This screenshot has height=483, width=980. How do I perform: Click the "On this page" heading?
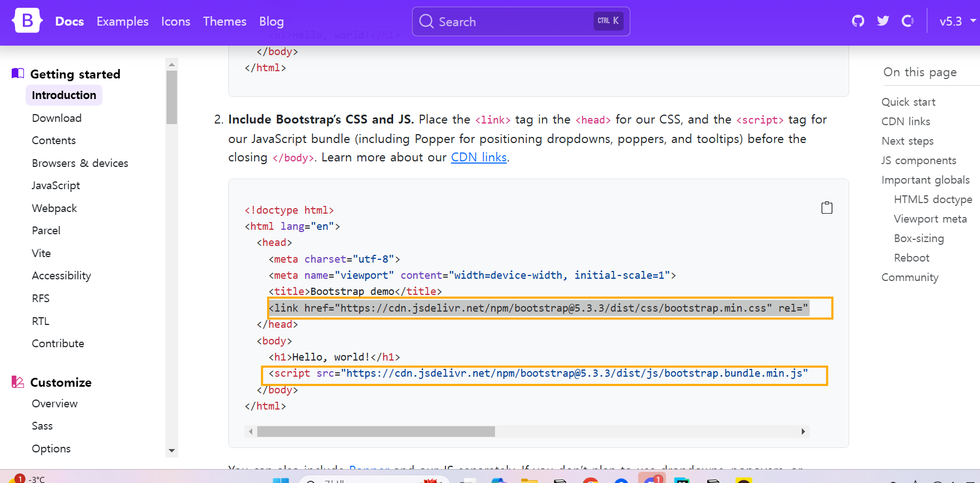(x=920, y=72)
